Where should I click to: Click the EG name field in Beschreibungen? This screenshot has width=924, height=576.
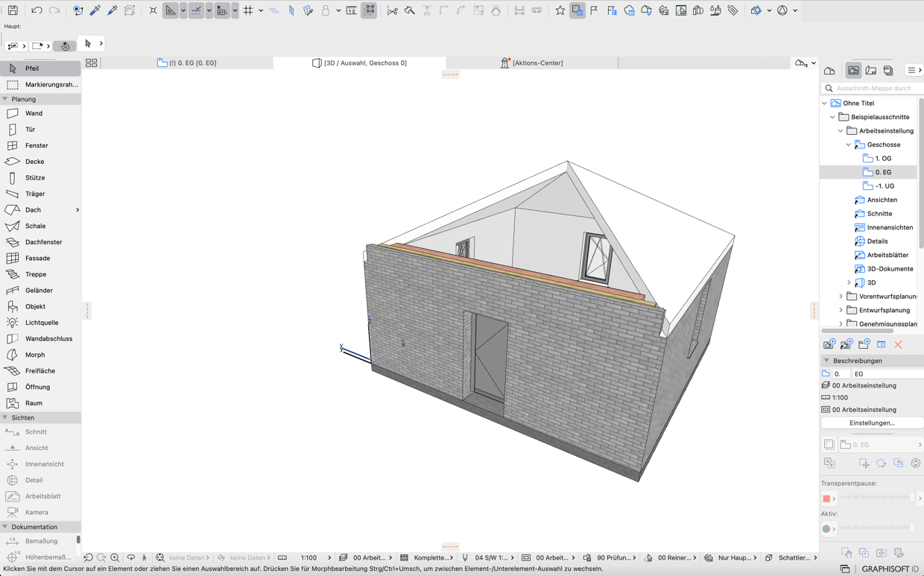coord(887,374)
